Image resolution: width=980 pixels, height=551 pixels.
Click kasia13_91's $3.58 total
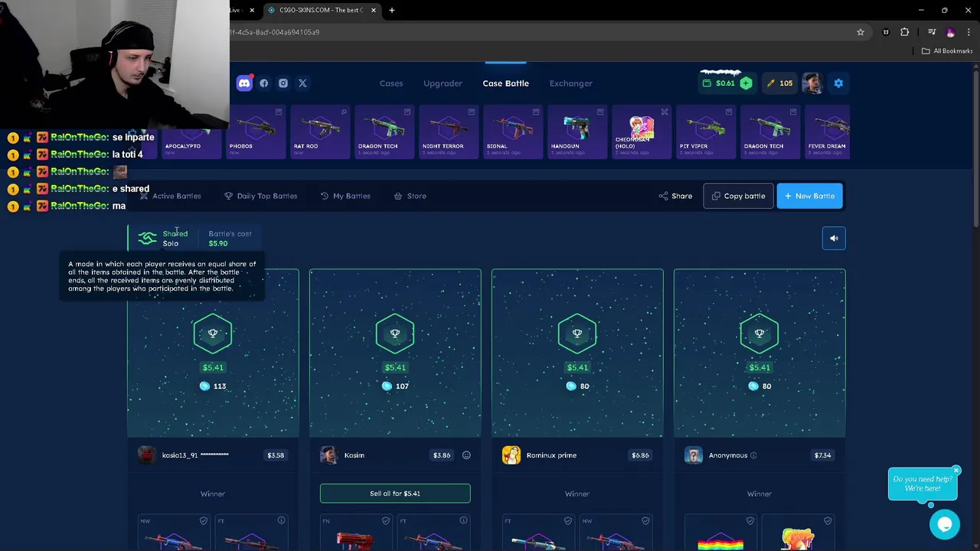click(x=276, y=455)
